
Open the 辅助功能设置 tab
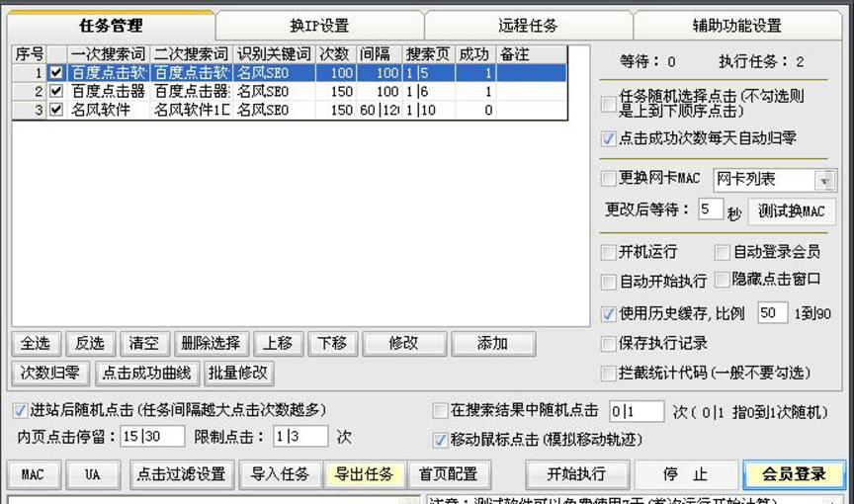(737, 26)
